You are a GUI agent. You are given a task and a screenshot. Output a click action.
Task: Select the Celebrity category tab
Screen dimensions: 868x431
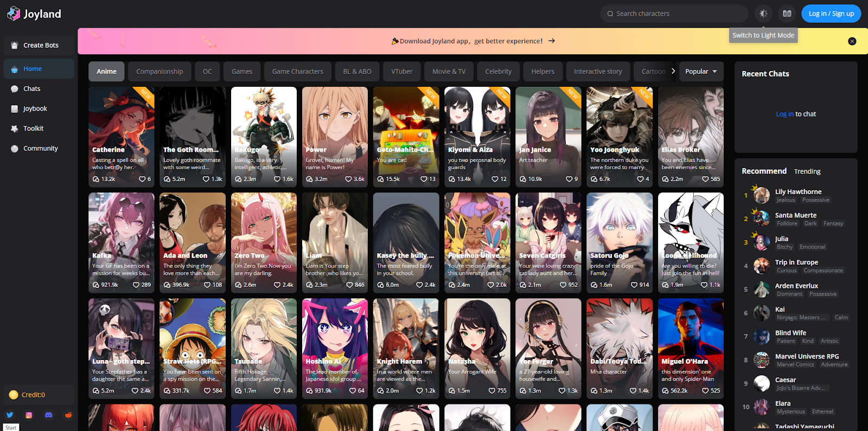[x=498, y=72]
